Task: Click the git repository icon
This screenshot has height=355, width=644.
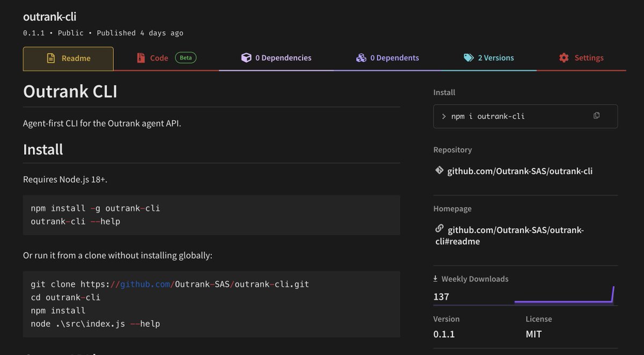Action: coord(440,171)
